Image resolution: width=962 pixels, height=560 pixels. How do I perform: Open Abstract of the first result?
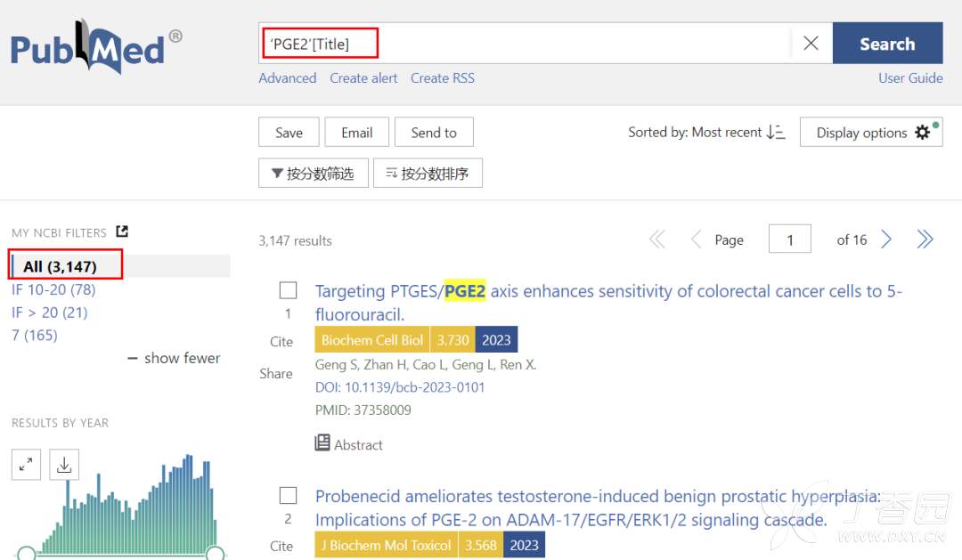[x=349, y=444]
